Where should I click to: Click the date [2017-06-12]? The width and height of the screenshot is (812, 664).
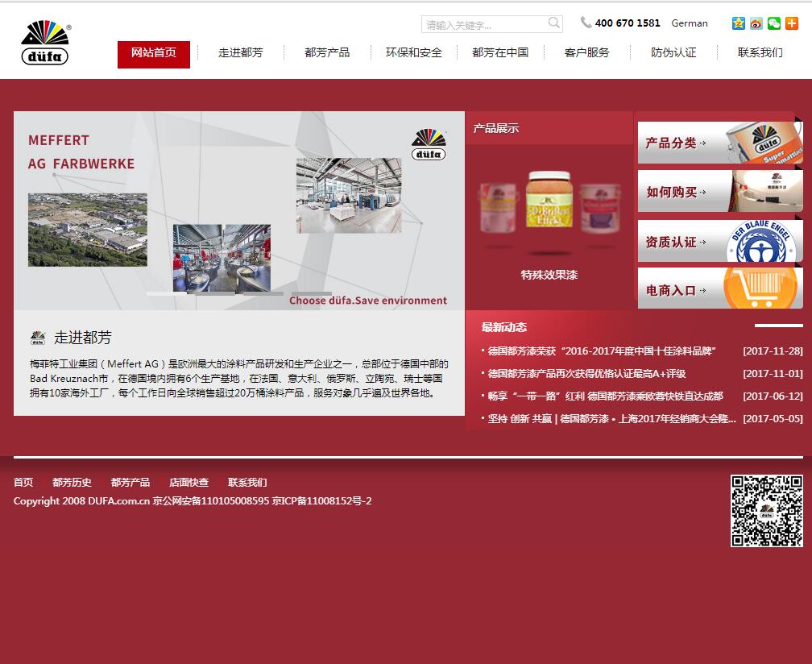point(773,396)
